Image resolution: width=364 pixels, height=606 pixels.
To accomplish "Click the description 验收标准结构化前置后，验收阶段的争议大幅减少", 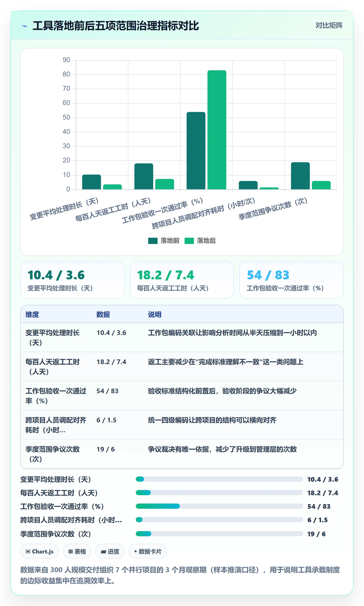I will pyautogui.click(x=222, y=391).
